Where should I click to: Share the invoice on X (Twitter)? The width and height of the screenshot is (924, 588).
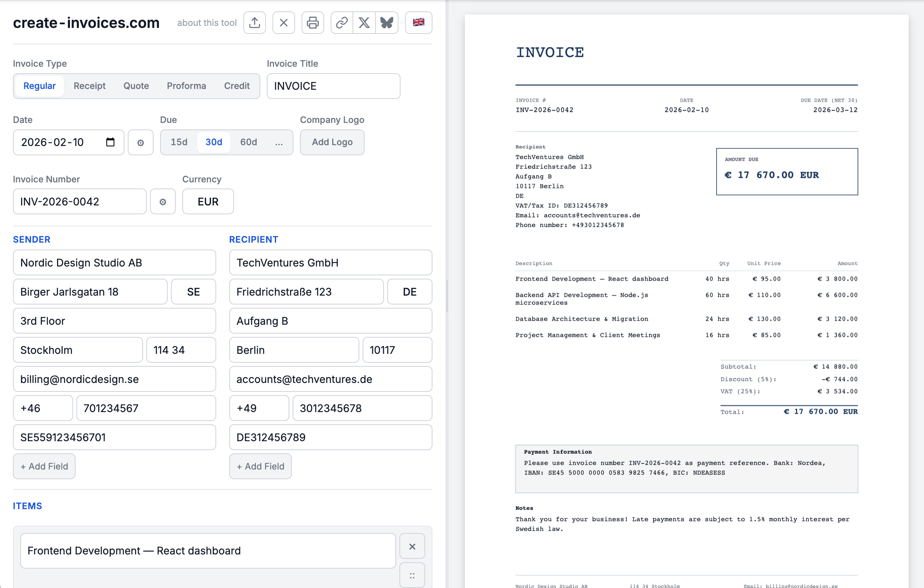click(363, 23)
